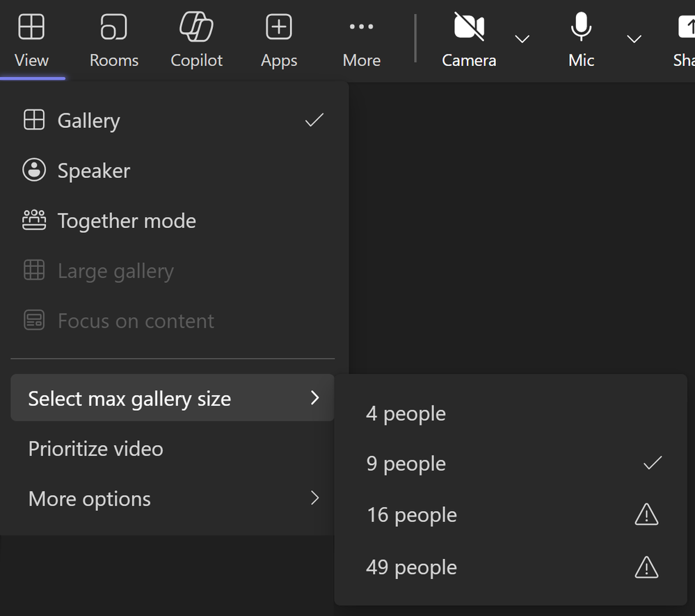Viewport: 695px width, 616px height.
Task: Open the Rooms breakout icon
Action: [x=114, y=26]
